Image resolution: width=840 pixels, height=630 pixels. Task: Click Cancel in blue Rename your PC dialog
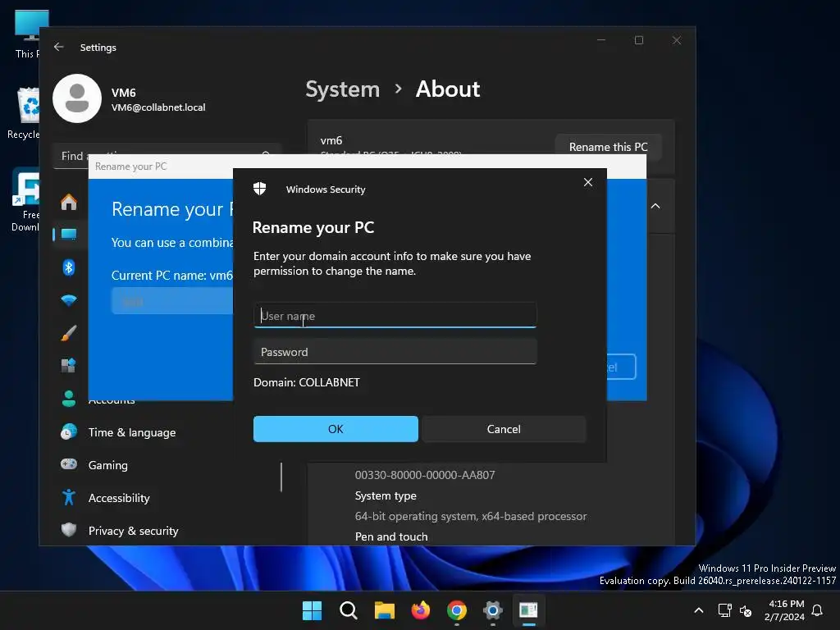click(622, 367)
